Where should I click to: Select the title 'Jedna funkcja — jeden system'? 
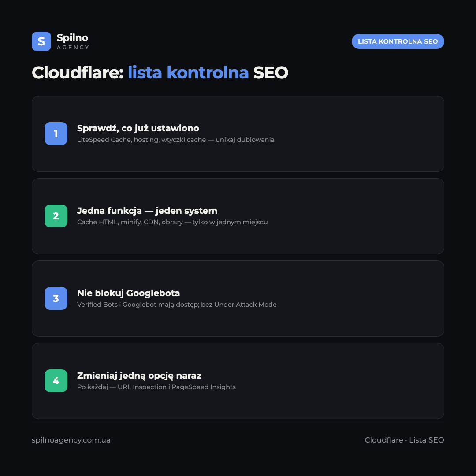(147, 211)
